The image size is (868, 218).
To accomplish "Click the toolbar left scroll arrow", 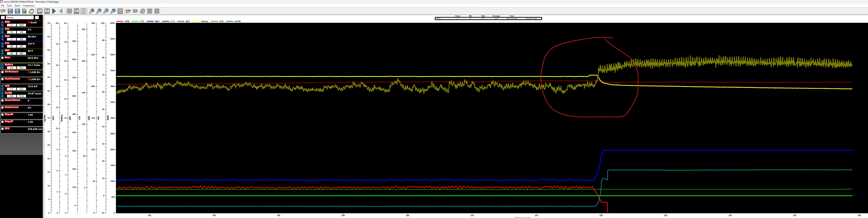I will click(163, 11).
